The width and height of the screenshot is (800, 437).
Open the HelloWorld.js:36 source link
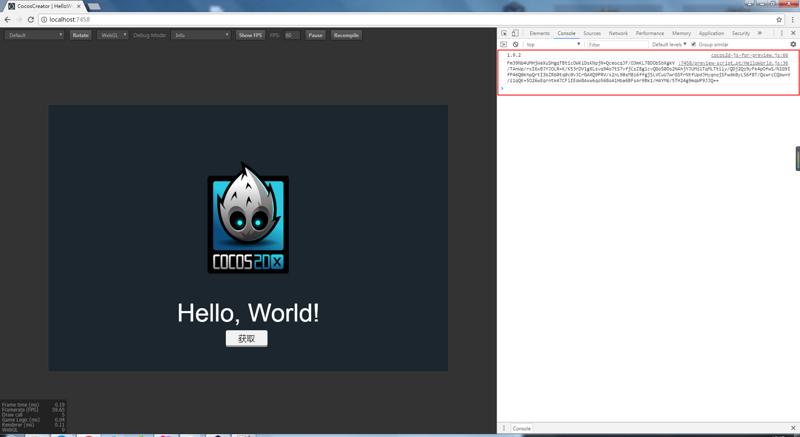point(733,63)
